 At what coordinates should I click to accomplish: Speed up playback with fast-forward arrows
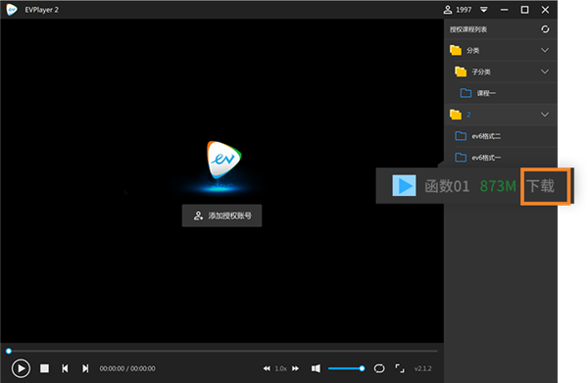(x=296, y=368)
